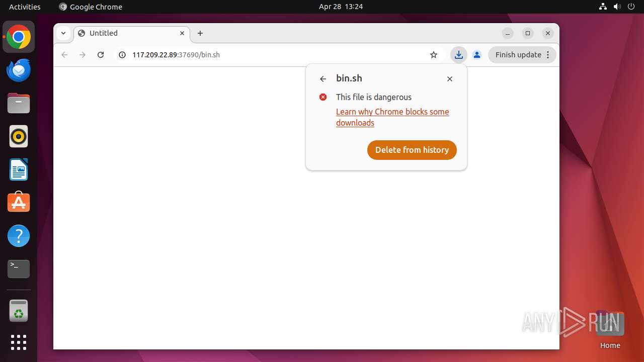The width and height of the screenshot is (644, 362).
Task: Go back in the bin.sh download popup
Action: tap(323, 79)
